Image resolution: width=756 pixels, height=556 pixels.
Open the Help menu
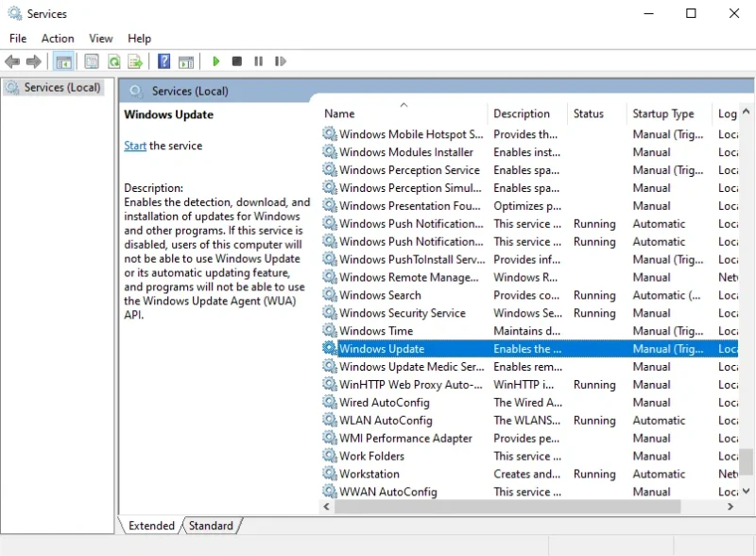point(139,38)
